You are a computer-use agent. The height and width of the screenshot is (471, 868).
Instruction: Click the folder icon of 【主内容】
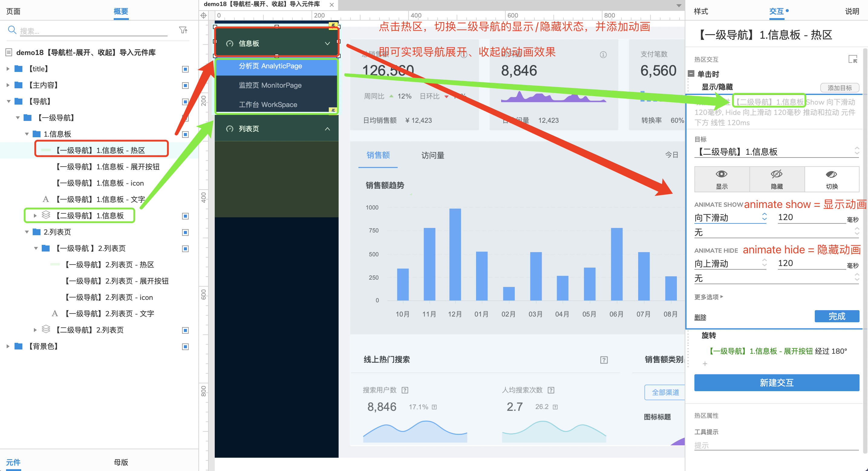point(18,85)
